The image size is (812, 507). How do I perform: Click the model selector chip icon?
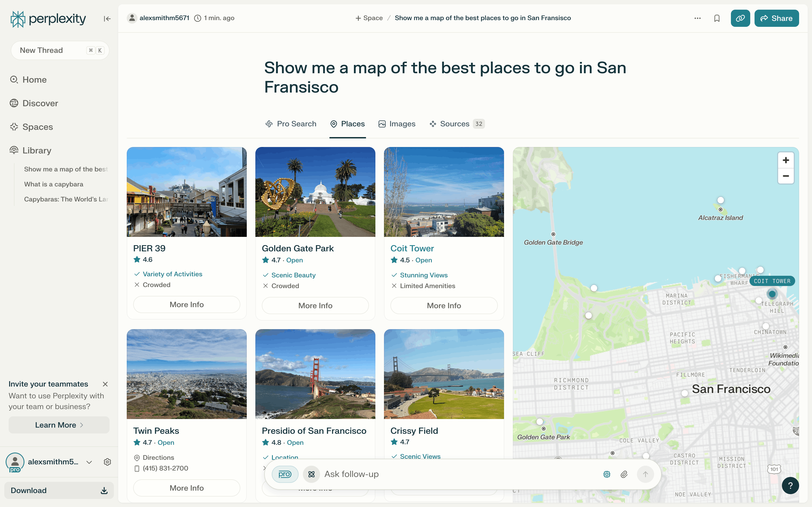click(x=607, y=474)
